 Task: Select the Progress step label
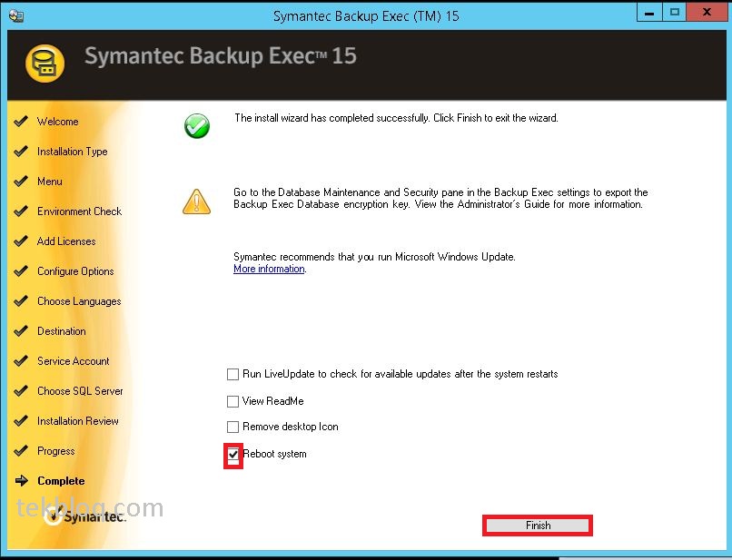(56, 451)
